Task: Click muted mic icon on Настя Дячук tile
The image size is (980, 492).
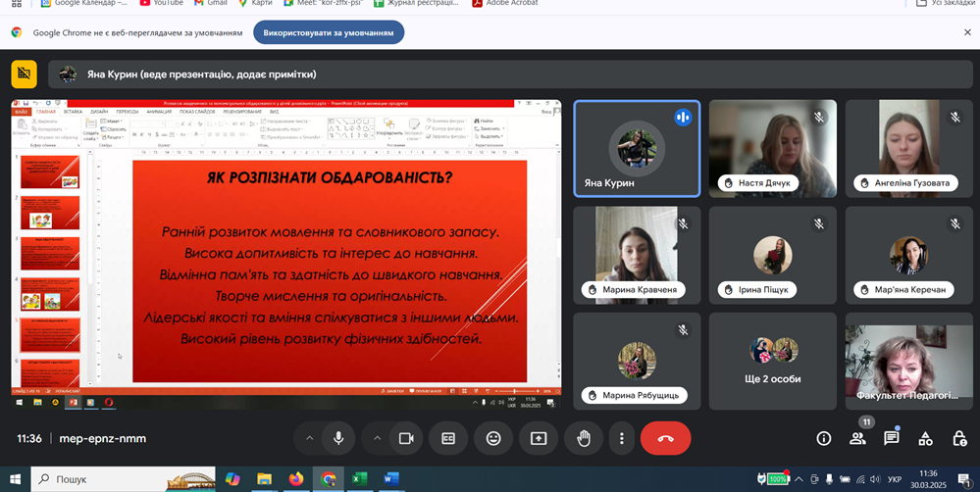Action: point(819,117)
